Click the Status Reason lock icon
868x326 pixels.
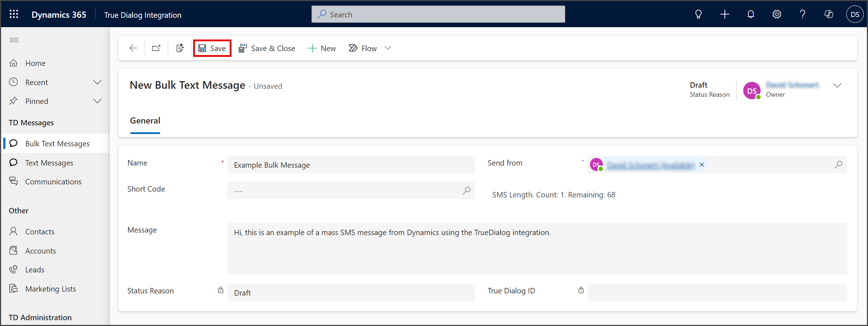221,290
